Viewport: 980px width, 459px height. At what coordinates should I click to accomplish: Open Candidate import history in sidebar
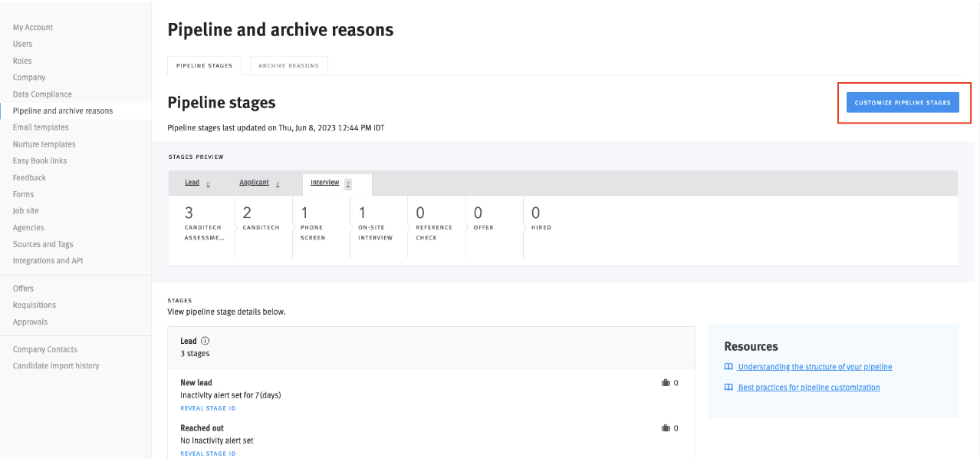56,366
